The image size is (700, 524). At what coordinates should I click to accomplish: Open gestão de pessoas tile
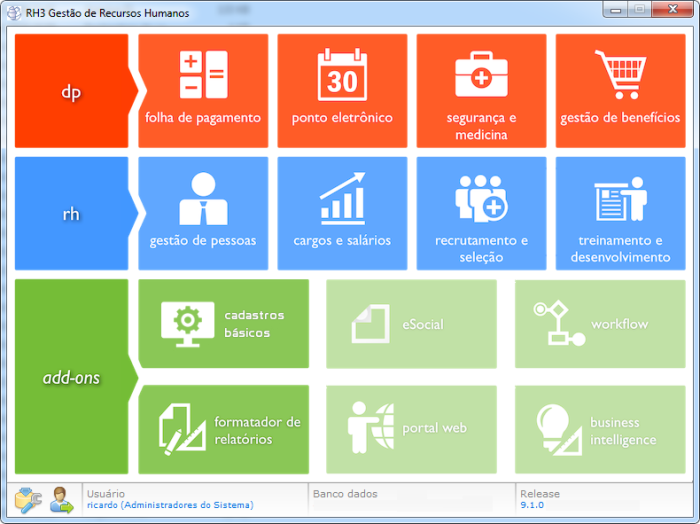(203, 213)
